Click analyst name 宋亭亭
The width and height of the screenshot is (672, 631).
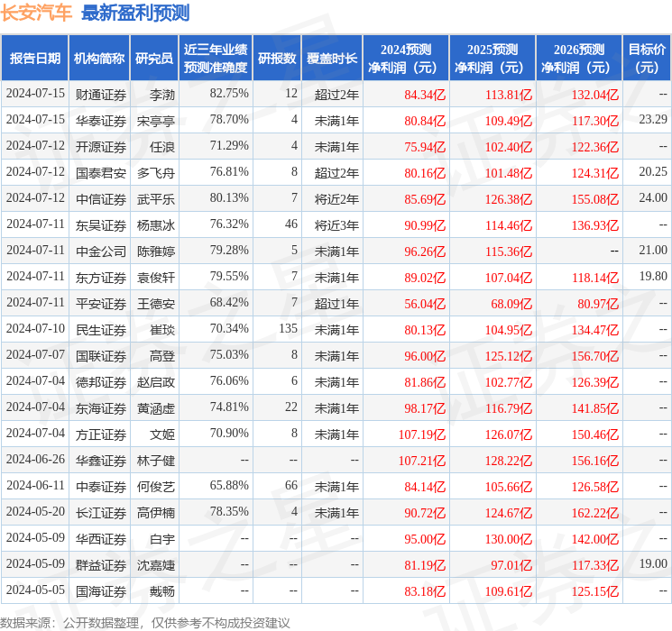(x=156, y=121)
